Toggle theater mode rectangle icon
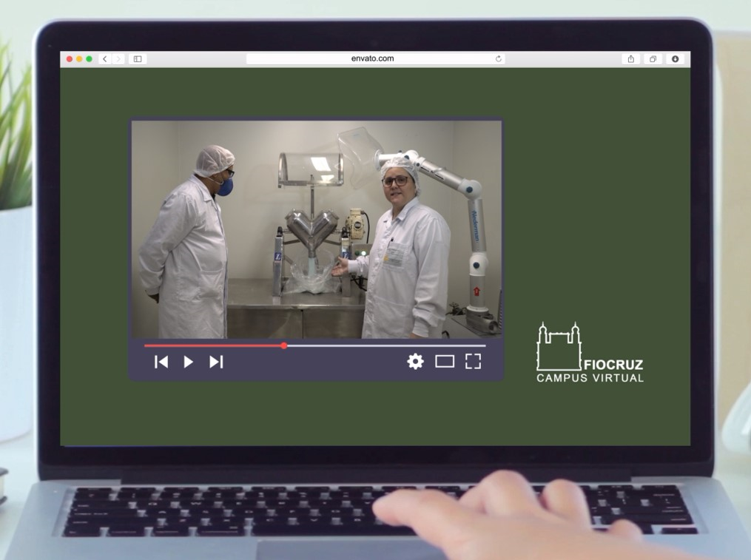 tap(444, 362)
